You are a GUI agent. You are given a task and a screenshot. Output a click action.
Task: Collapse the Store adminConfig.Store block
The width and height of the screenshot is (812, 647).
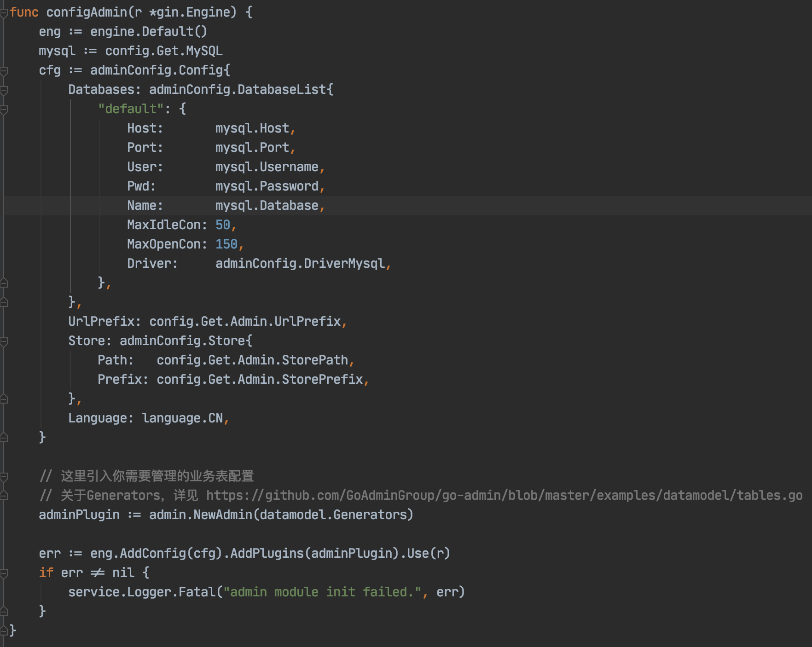pos(4,341)
